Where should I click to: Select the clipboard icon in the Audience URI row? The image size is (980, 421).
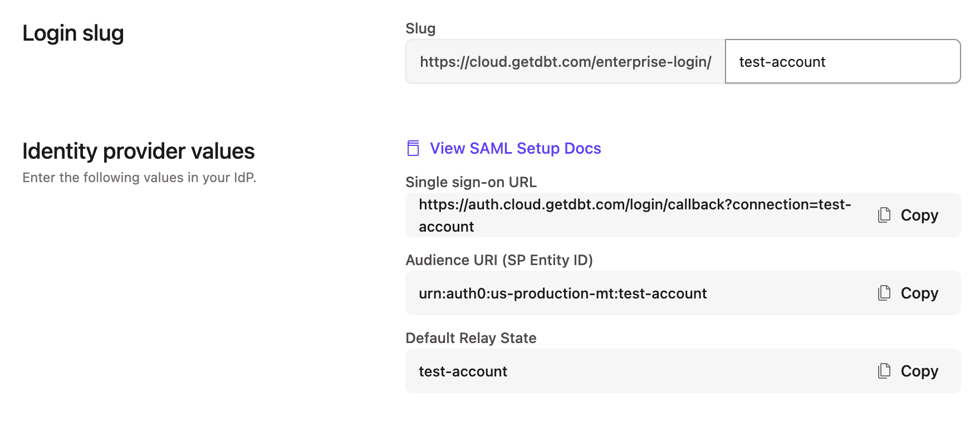884,293
